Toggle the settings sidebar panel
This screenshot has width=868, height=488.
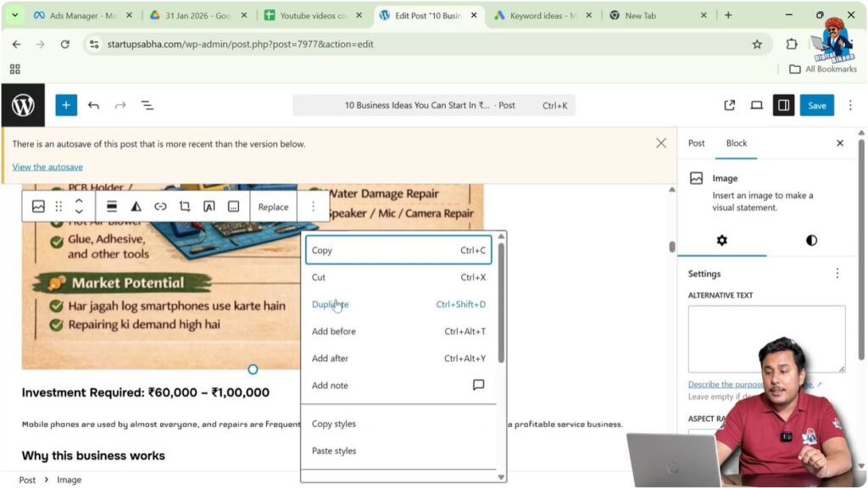[x=783, y=105]
